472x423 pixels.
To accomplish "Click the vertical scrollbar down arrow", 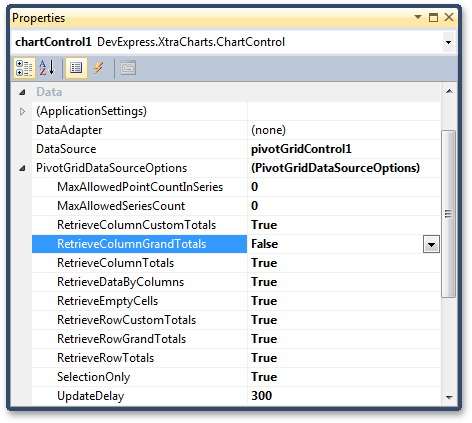I will click(x=449, y=397).
